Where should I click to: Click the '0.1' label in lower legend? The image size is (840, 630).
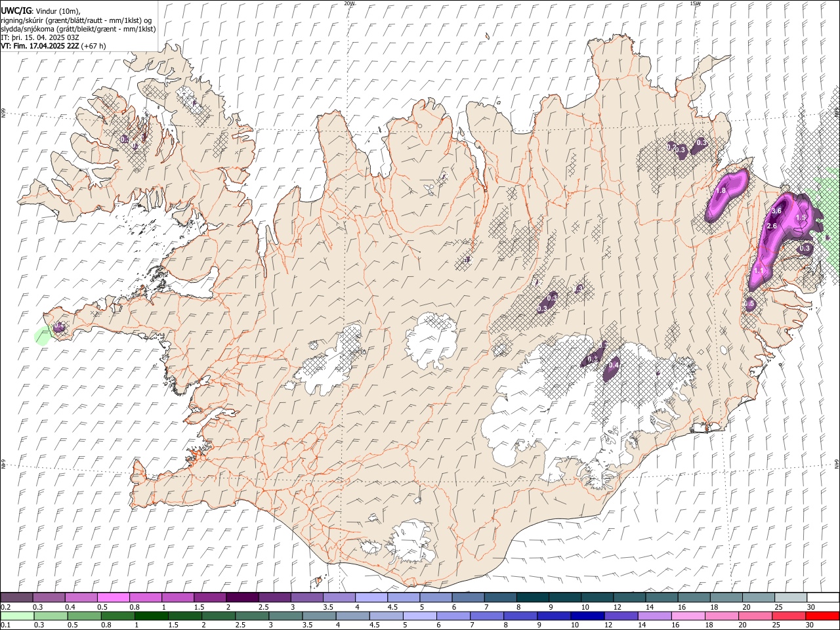[6, 625]
